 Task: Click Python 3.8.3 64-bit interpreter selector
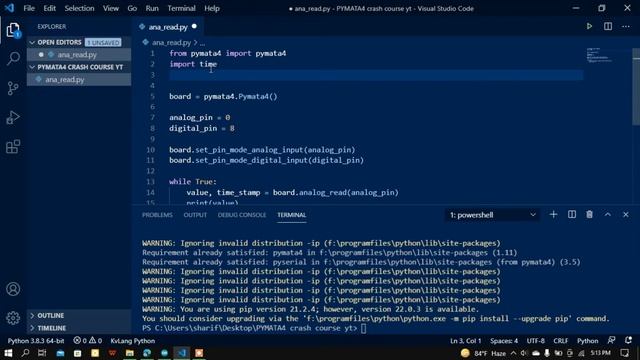click(36, 340)
